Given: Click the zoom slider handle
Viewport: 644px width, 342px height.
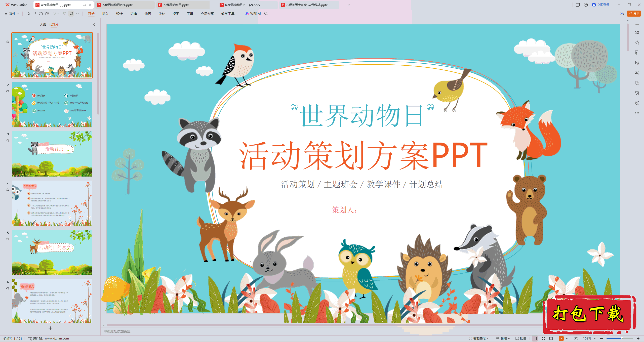Looking at the screenshot, I should [x=622, y=338].
